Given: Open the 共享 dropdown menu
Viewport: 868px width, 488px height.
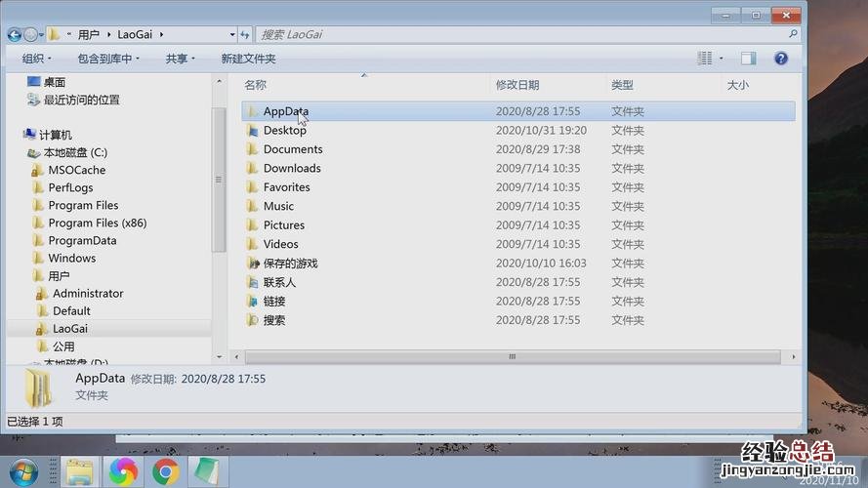Looking at the screenshot, I should click(181, 59).
